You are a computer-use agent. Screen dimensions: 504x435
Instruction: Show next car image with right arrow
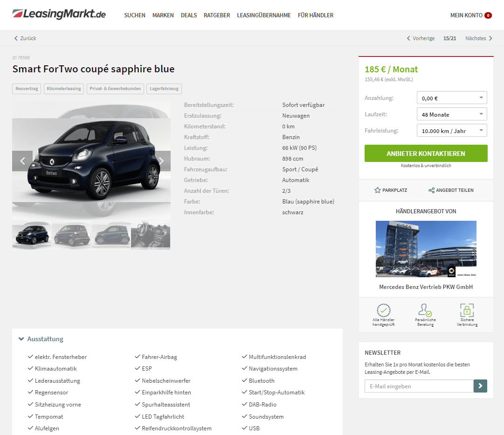click(161, 161)
